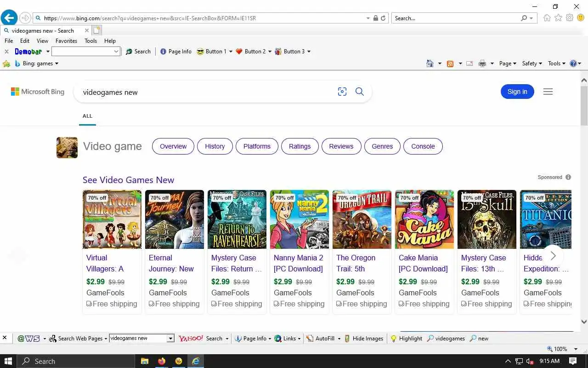
Task: Open the notification center icon
Action: click(573, 361)
